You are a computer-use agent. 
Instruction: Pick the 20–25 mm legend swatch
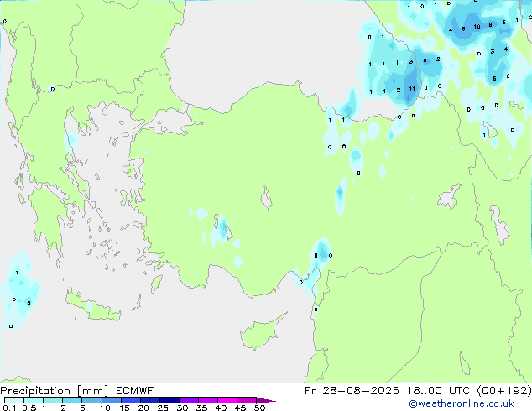(150, 400)
